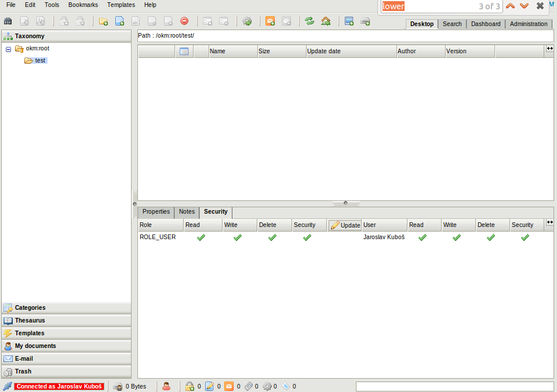
Task: Click the scanner icon in toolbar
Action: pos(365,21)
